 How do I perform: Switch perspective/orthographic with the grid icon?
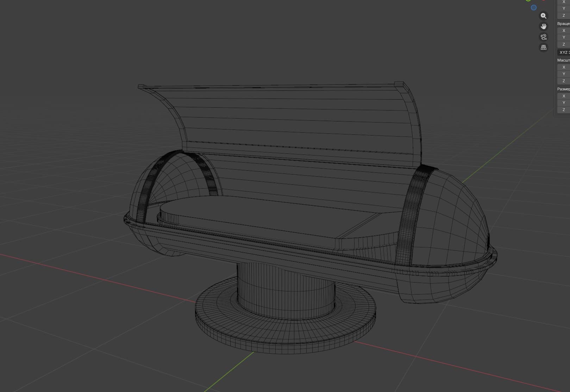544,47
